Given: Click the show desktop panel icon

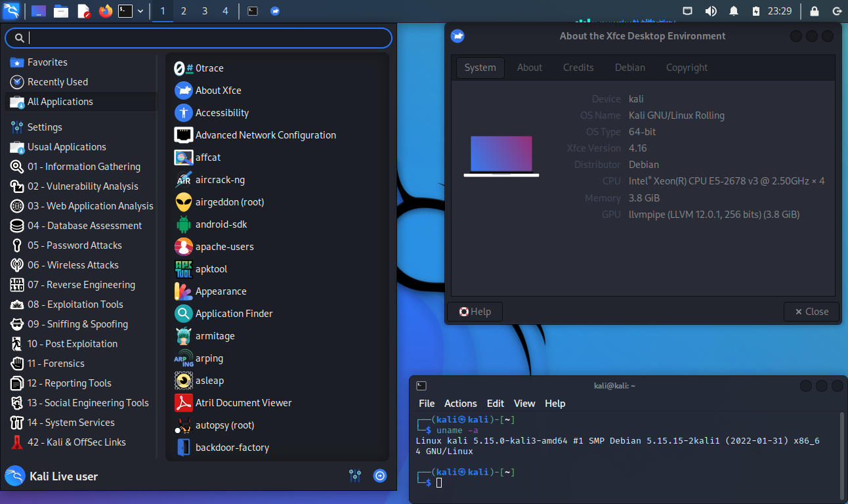Looking at the screenshot, I should (39, 10).
